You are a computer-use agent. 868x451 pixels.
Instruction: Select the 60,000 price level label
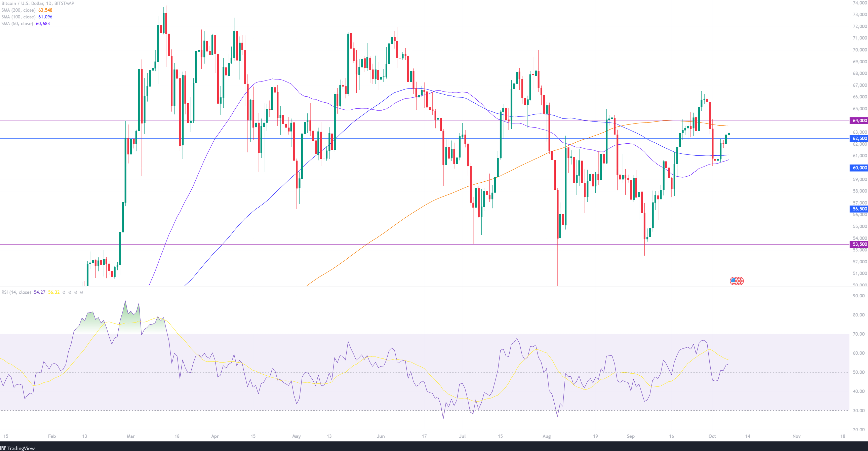pyautogui.click(x=859, y=168)
